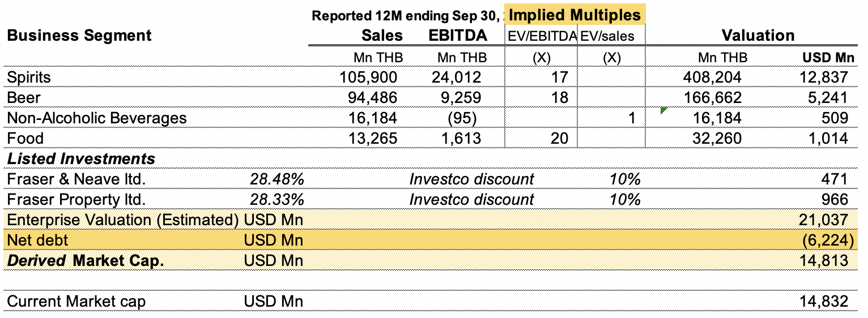Click the Derived Market Cap. label
868x318 pixels.
pyautogui.click(x=85, y=260)
